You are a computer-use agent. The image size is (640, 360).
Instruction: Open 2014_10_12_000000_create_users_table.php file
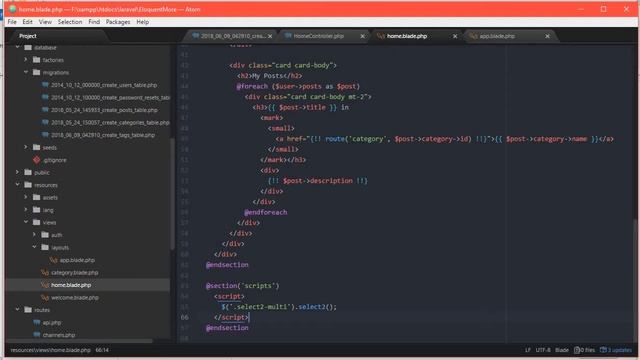click(104, 85)
